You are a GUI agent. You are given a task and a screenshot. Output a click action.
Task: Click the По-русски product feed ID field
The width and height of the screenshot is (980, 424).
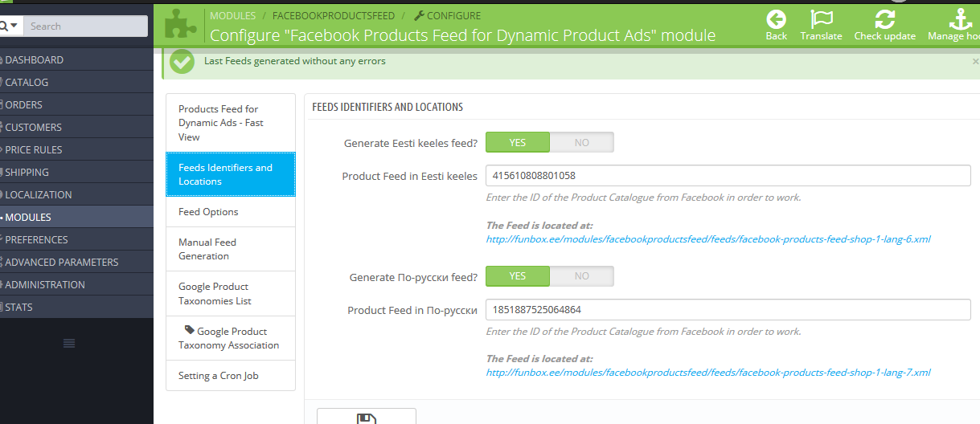pos(728,310)
